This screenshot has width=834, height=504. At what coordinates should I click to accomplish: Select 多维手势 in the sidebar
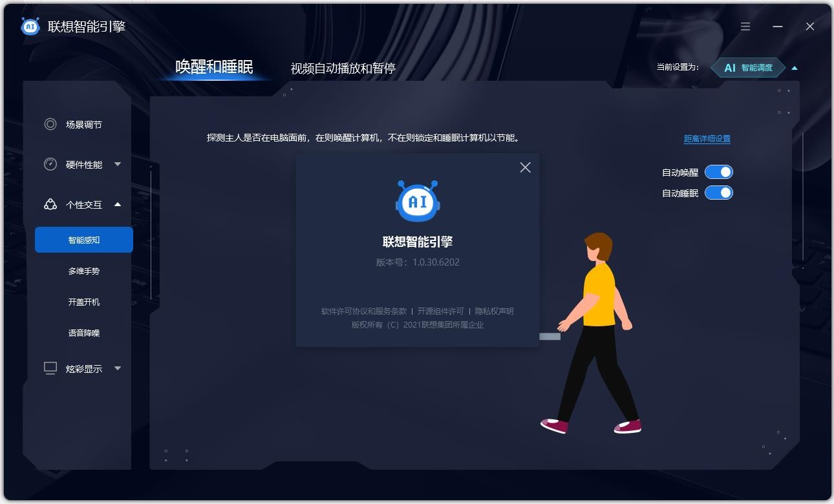click(84, 271)
